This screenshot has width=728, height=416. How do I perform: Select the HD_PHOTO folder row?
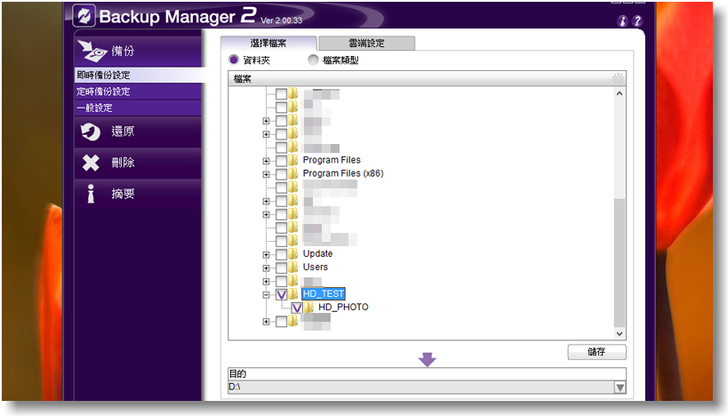pyautogui.click(x=344, y=307)
